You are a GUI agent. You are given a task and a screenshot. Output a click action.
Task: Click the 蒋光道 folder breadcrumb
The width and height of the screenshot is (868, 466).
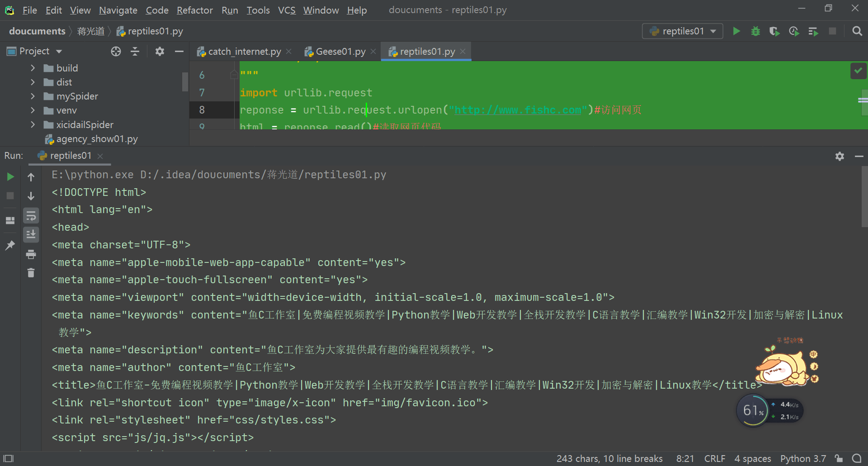pyautogui.click(x=91, y=31)
